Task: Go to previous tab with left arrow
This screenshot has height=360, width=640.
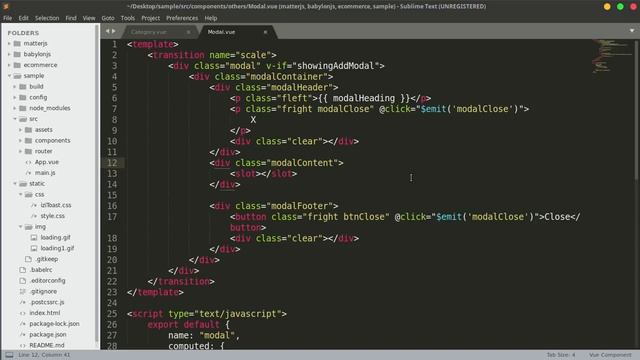Action: [x=107, y=31]
